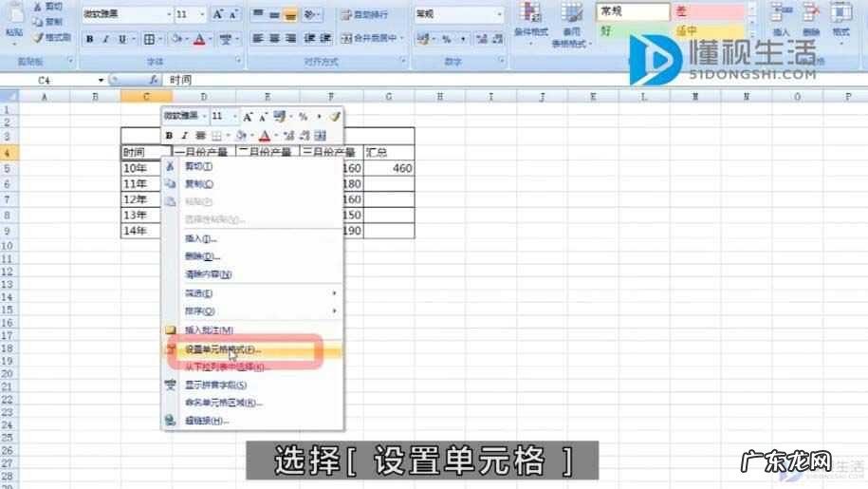868x489 pixels.
Task: Click Increase Decimal in the ribbon
Action: [482, 38]
